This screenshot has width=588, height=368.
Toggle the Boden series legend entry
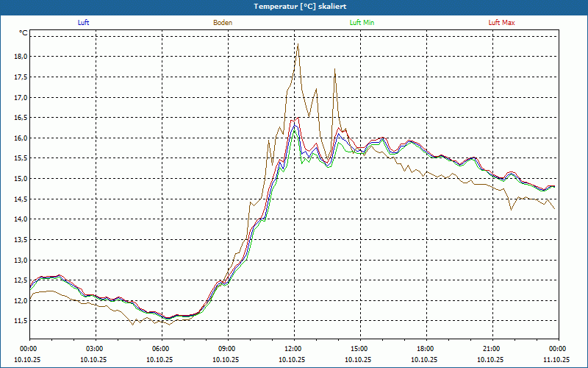tap(223, 23)
